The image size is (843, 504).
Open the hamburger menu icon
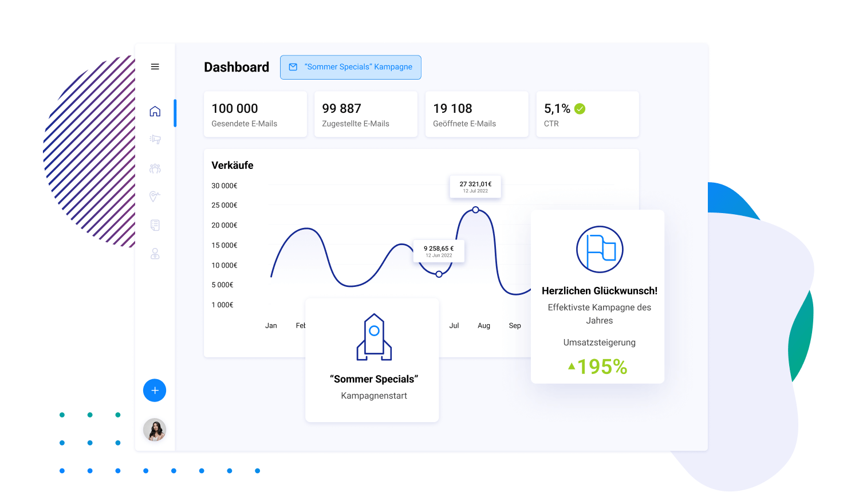155,66
